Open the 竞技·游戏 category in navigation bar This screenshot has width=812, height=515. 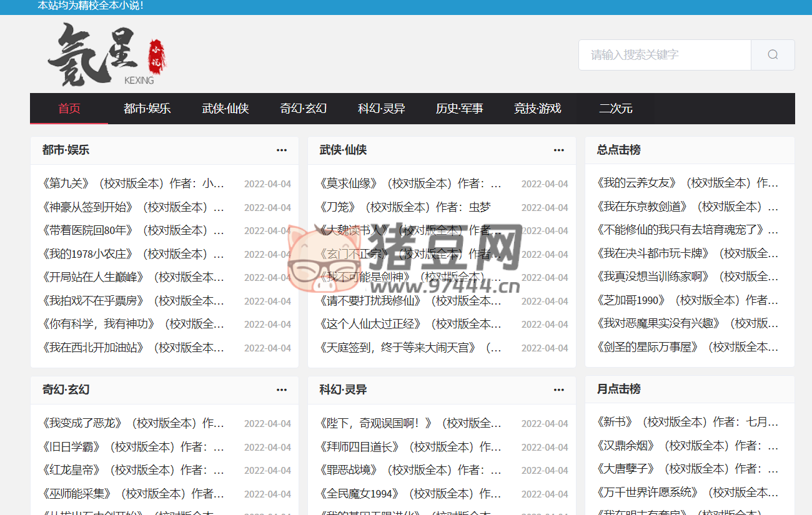tap(538, 108)
